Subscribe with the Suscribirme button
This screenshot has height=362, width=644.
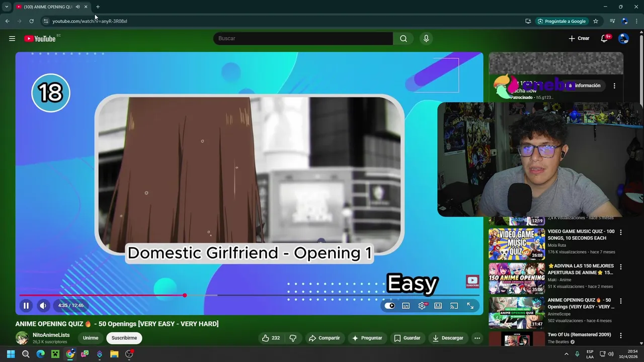(x=124, y=338)
